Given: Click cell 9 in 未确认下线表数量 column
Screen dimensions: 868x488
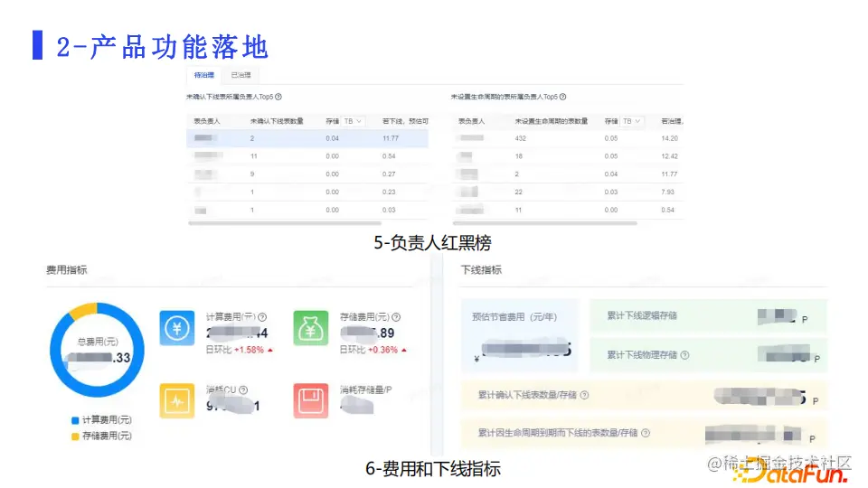Looking at the screenshot, I should (252, 174).
